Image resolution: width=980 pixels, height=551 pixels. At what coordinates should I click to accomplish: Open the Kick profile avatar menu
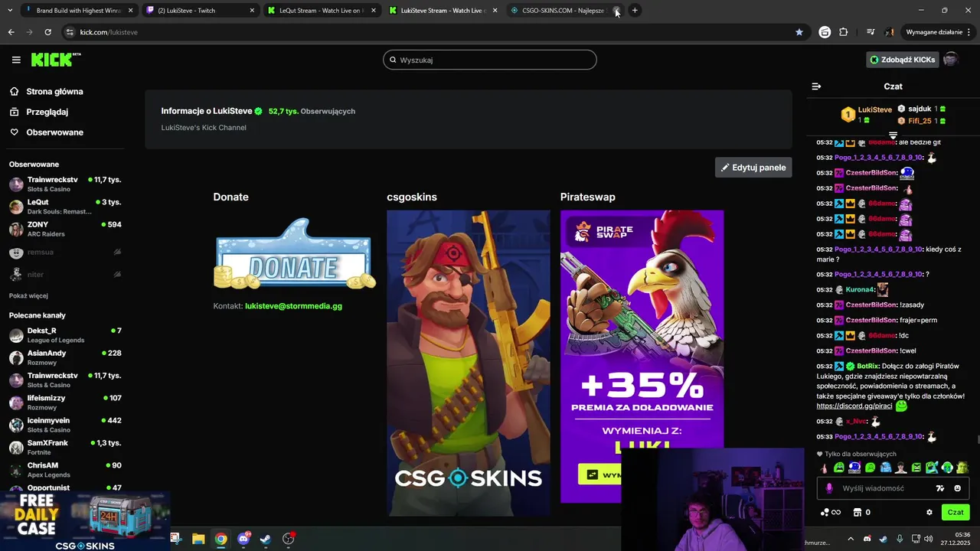tap(951, 60)
